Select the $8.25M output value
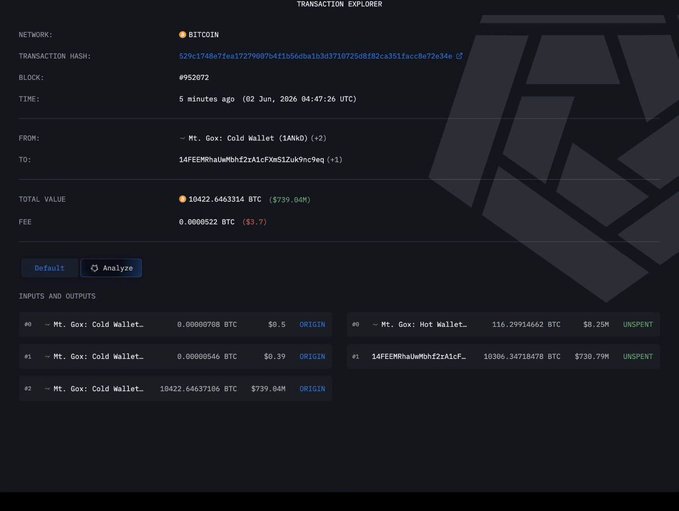Image resolution: width=679 pixels, height=511 pixels. (x=596, y=324)
